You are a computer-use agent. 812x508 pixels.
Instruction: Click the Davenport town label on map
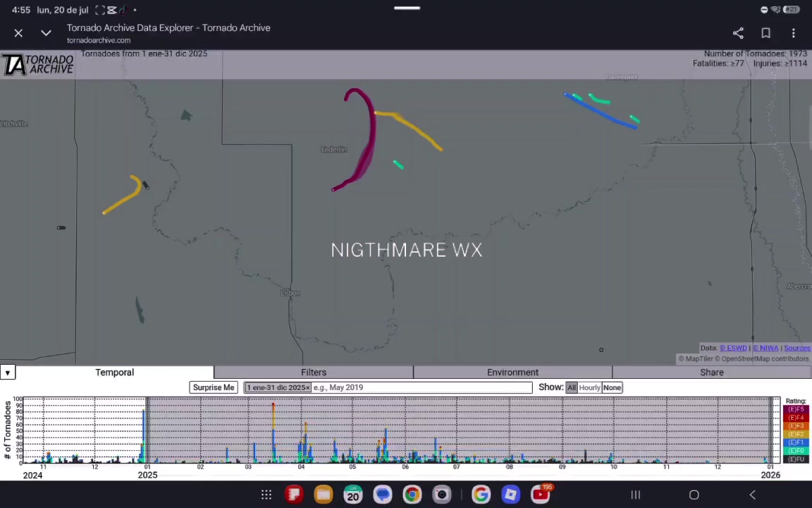tap(622, 77)
